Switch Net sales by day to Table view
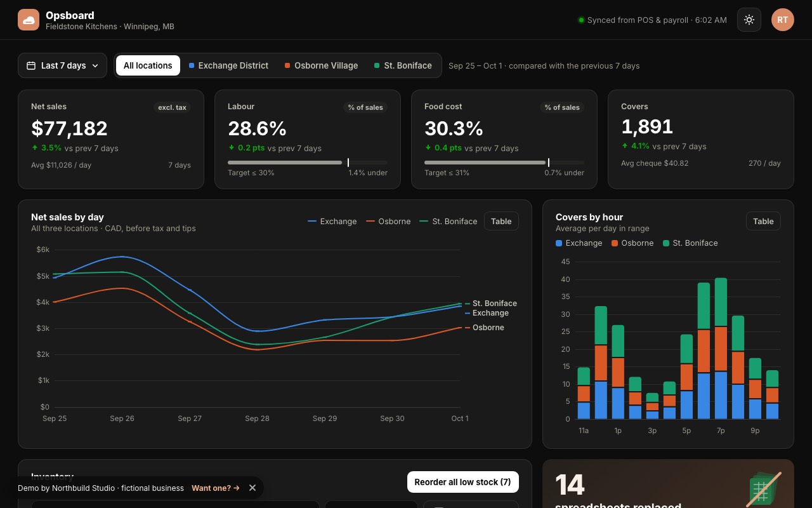Screen dimensions: 812x508 click(501, 221)
